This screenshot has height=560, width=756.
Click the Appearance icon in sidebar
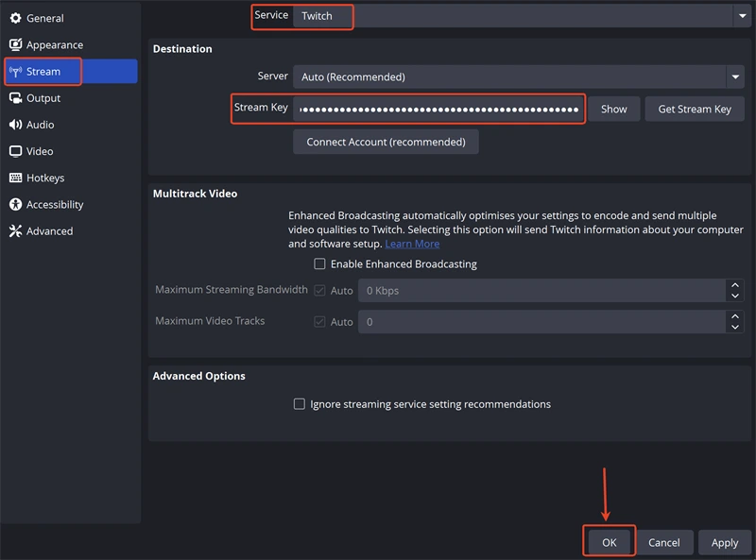[x=15, y=44]
